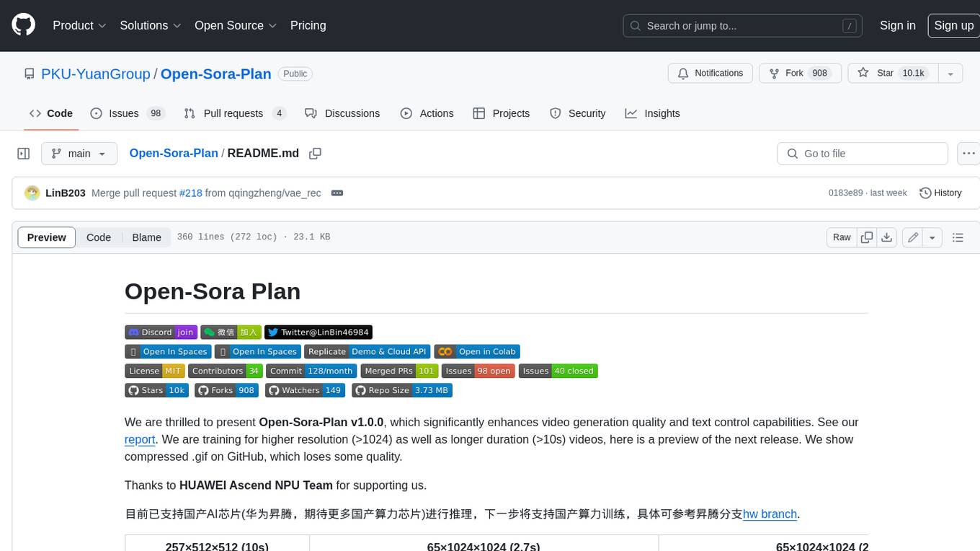
Task: Expand the Solutions menu
Action: pos(149,25)
